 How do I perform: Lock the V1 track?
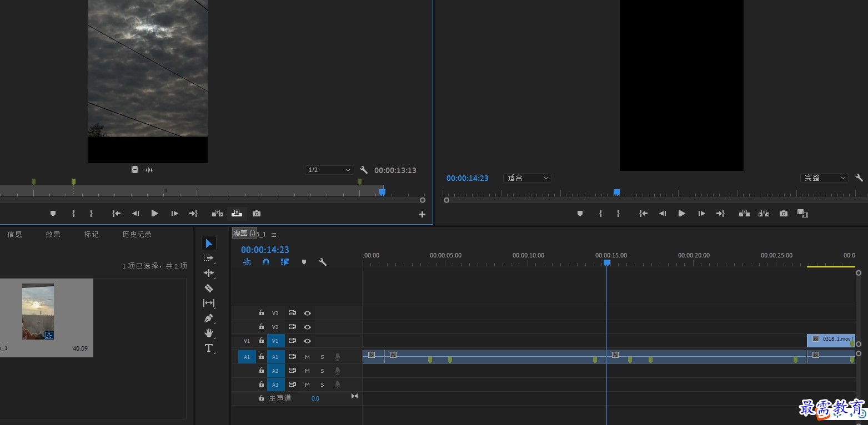[x=262, y=341]
